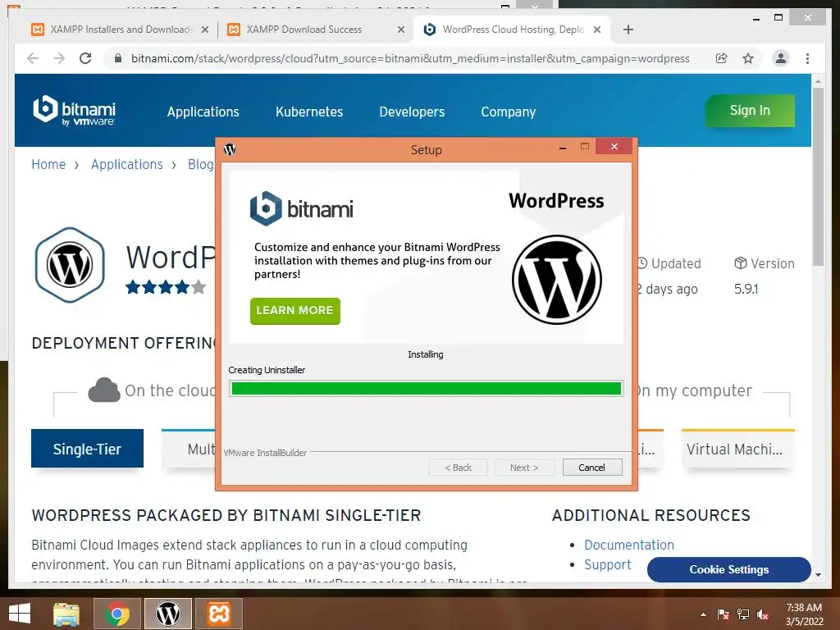Open the Windows Start button

(x=20, y=614)
